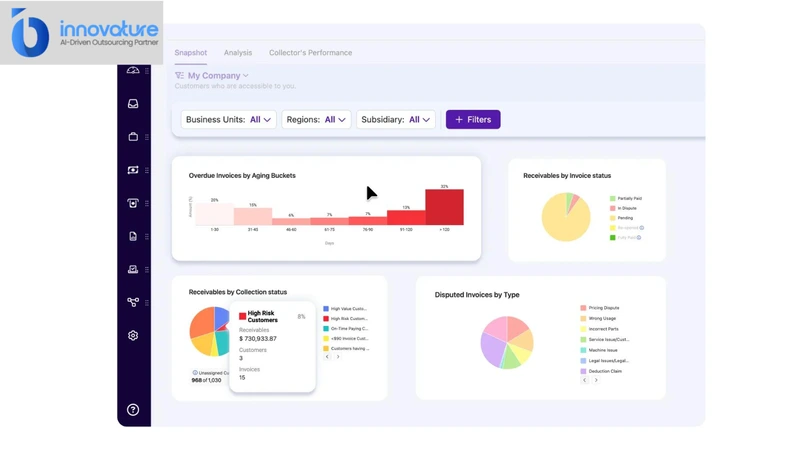Open the invoice document icon in sidebar
The image size is (800, 450).
(133, 236)
